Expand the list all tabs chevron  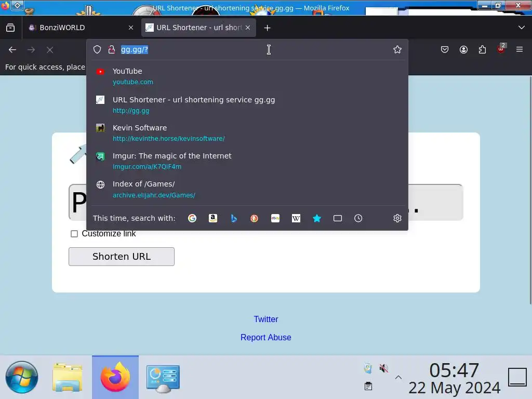(521, 28)
